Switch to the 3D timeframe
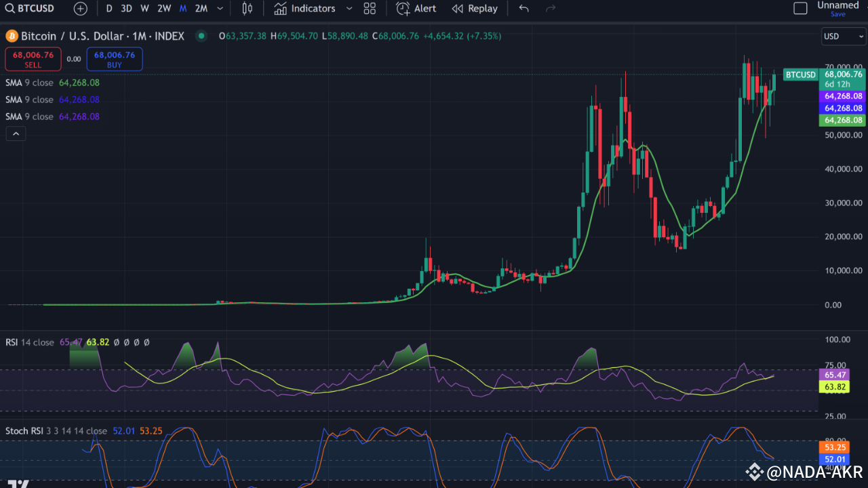This screenshot has height=488, width=868. pos(126,8)
